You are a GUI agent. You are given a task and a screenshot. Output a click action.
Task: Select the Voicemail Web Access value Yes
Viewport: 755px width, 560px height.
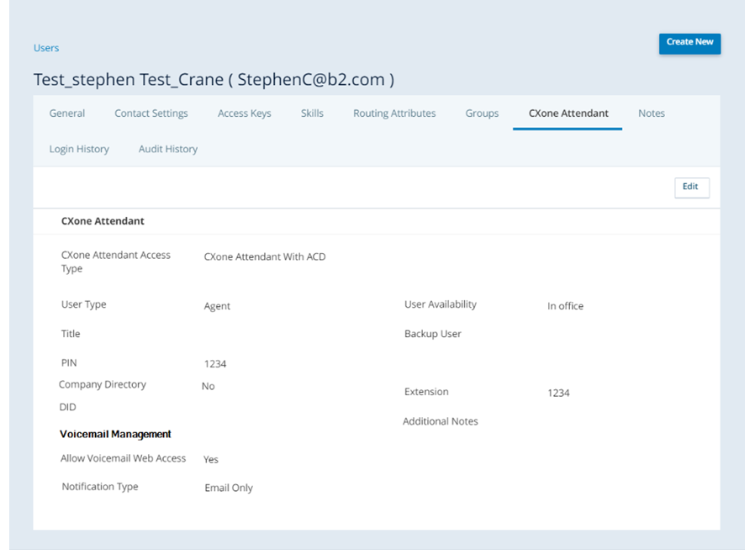tap(211, 460)
